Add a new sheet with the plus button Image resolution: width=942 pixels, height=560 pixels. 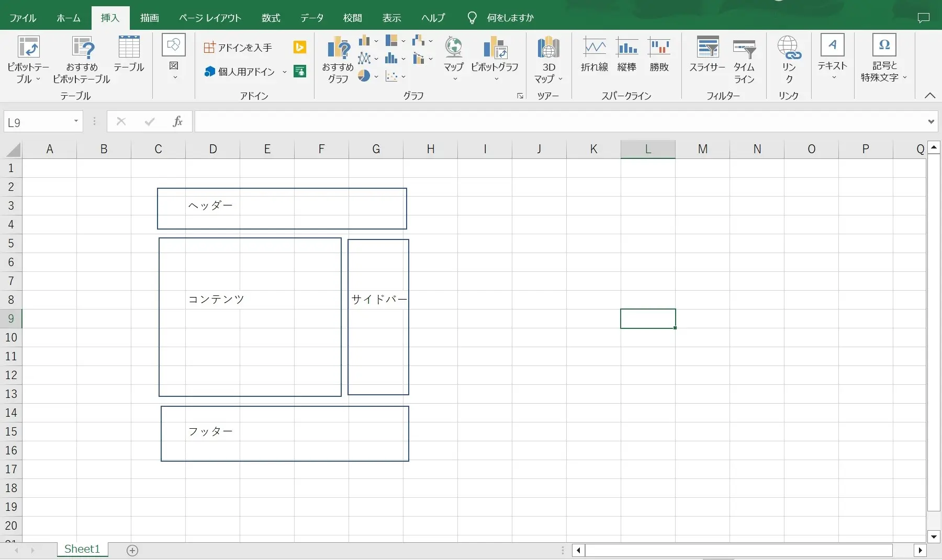(132, 550)
